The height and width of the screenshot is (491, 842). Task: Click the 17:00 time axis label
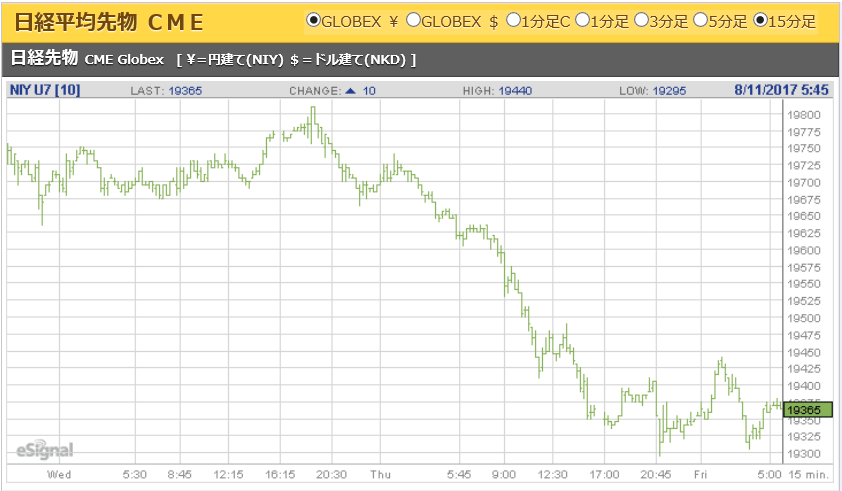[x=604, y=474]
